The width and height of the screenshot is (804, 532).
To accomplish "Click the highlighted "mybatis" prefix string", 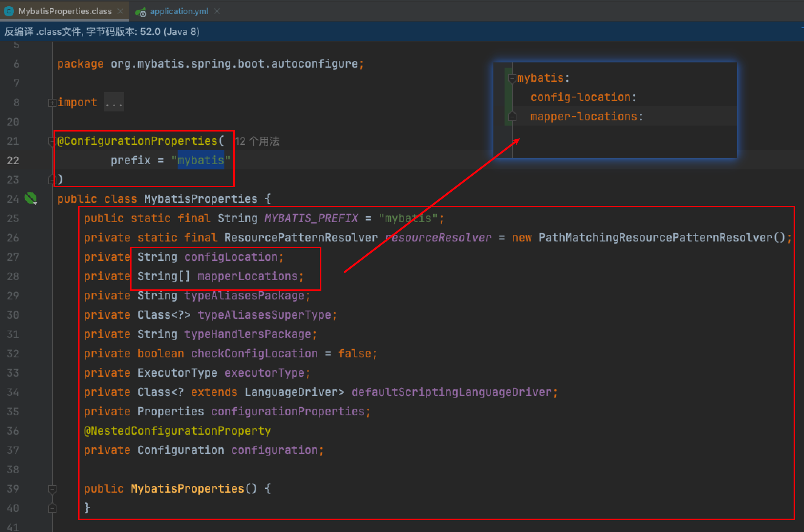I will click(x=201, y=160).
